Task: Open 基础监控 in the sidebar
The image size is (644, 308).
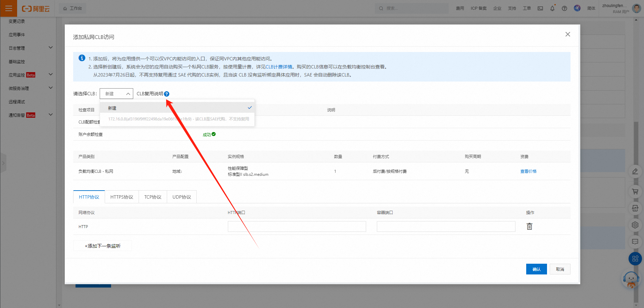Action: pyautogui.click(x=17, y=62)
